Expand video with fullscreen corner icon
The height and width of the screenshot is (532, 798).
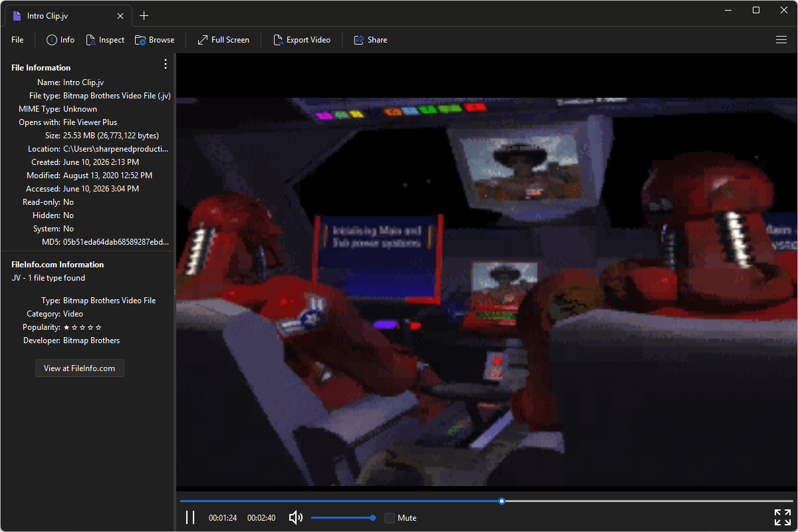click(783, 517)
